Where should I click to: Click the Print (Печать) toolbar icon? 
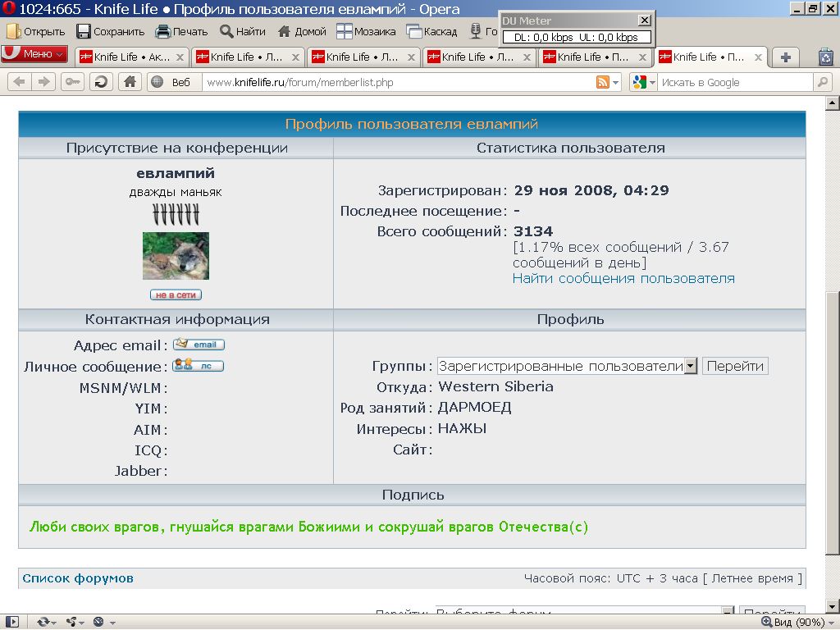[x=163, y=31]
